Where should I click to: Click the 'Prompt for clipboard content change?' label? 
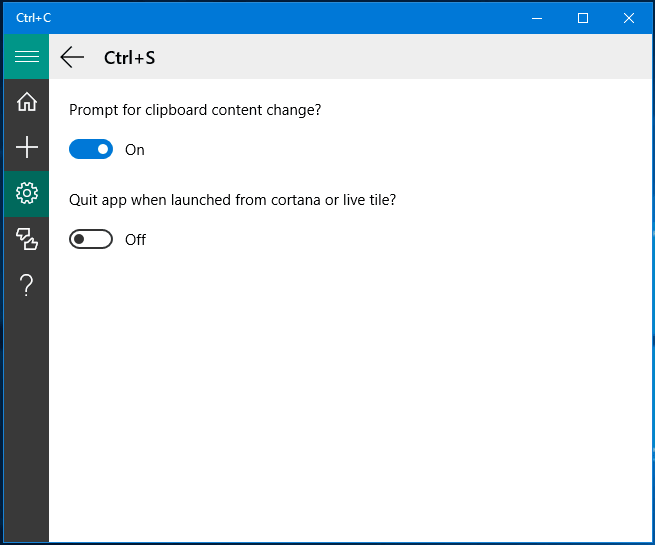pyautogui.click(x=195, y=110)
